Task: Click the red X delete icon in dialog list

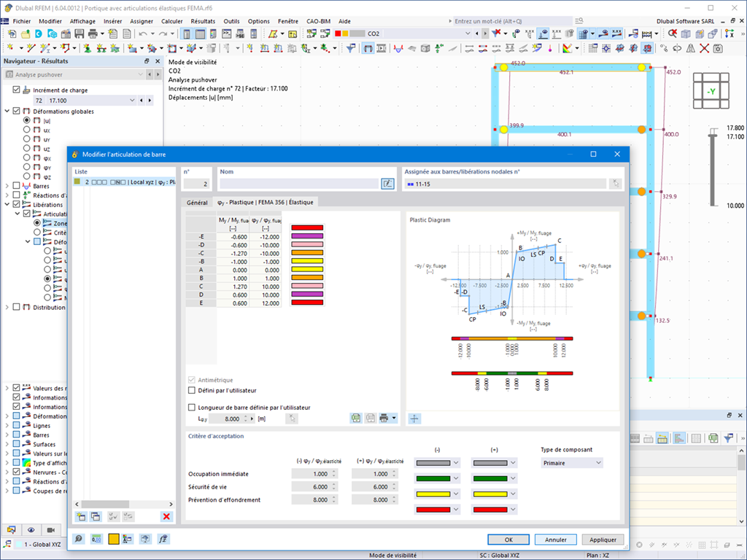Action: 166,516
